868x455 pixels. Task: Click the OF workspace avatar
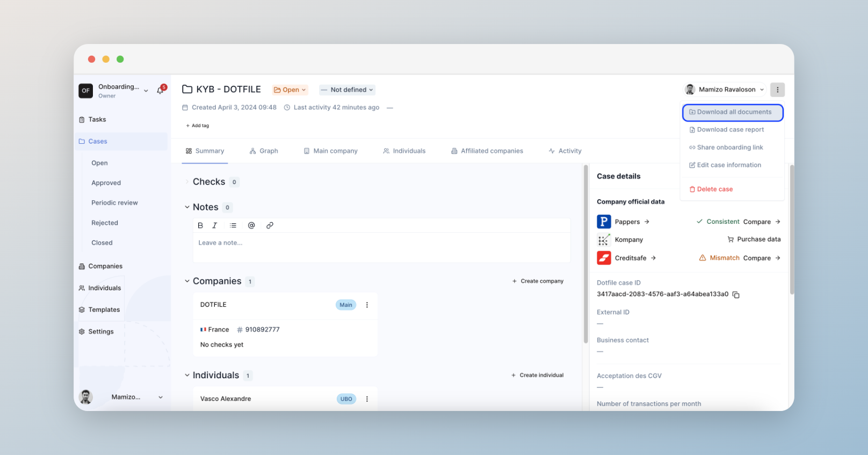86,91
